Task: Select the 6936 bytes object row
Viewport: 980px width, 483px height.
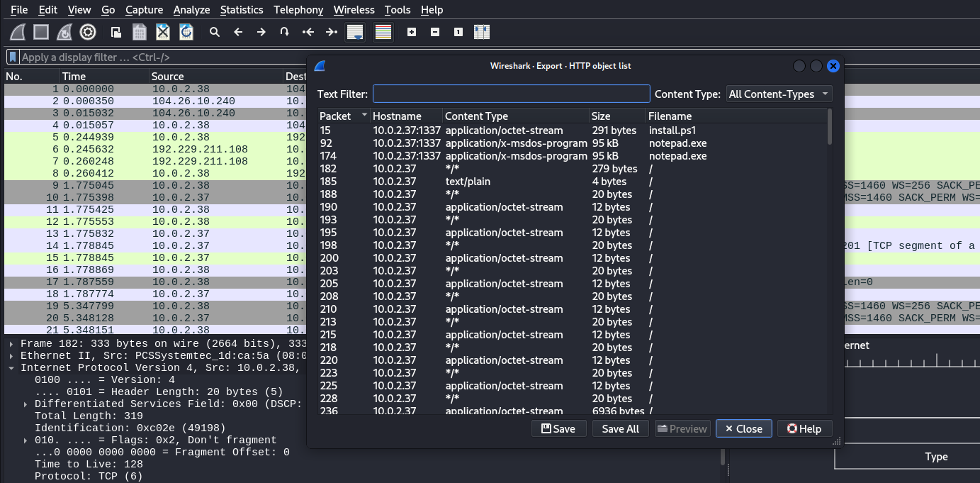Action: click(572, 410)
